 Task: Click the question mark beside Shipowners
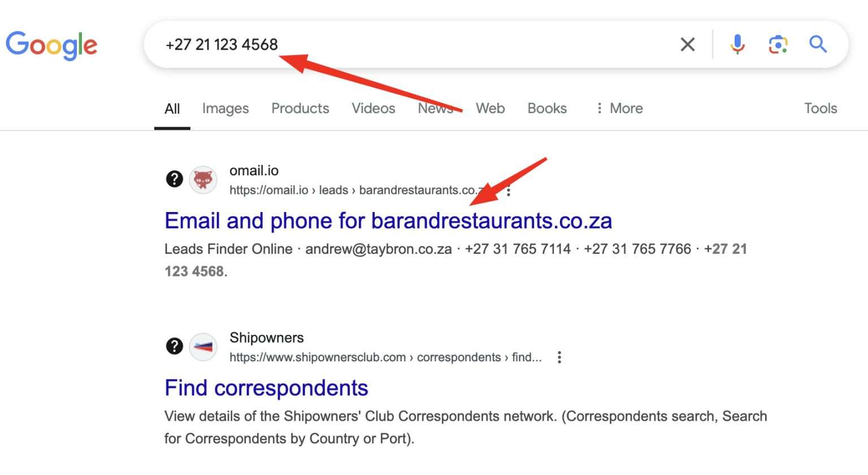[x=174, y=346]
